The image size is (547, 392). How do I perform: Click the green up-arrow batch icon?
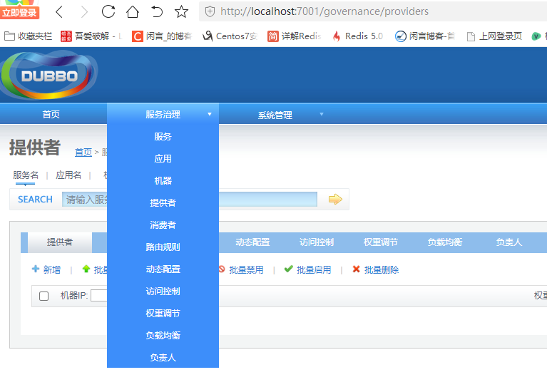pos(86,269)
